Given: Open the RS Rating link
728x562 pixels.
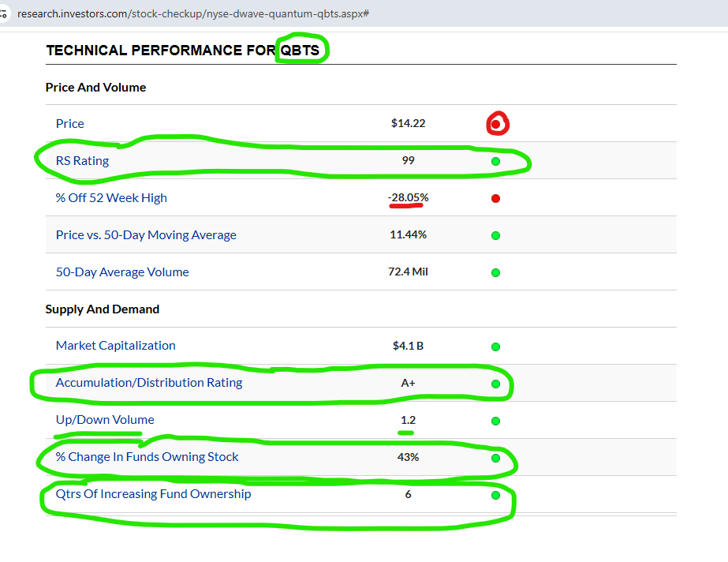Looking at the screenshot, I should point(82,161).
